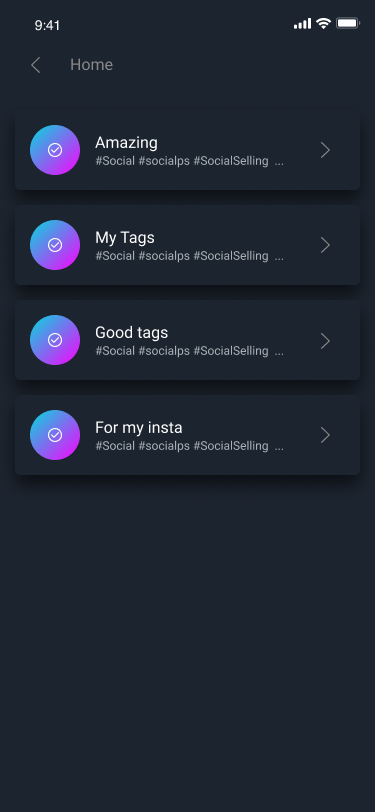The width and height of the screenshot is (375, 812).
Task: Open the My Tags title text
Action: (x=125, y=238)
